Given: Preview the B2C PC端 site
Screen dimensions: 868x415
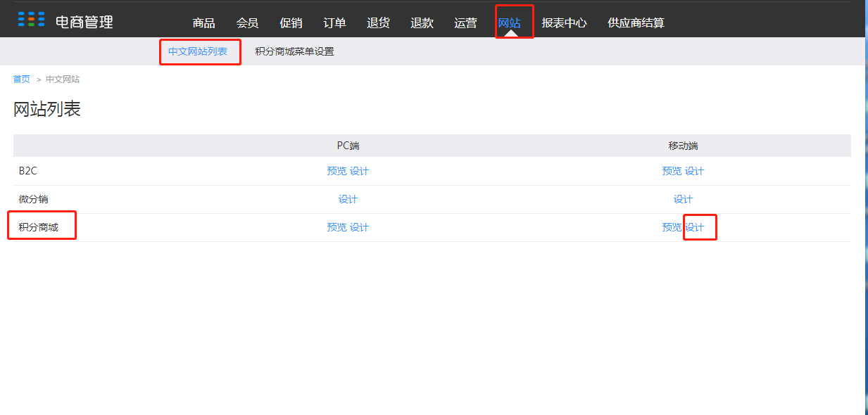Looking at the screenshot, I should 336,171.
